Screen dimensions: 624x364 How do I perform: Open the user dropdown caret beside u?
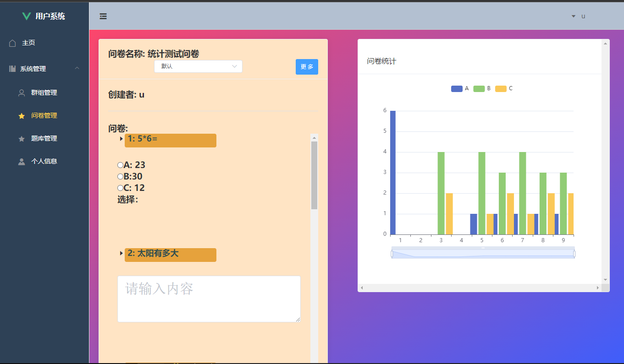coord(573,16)
